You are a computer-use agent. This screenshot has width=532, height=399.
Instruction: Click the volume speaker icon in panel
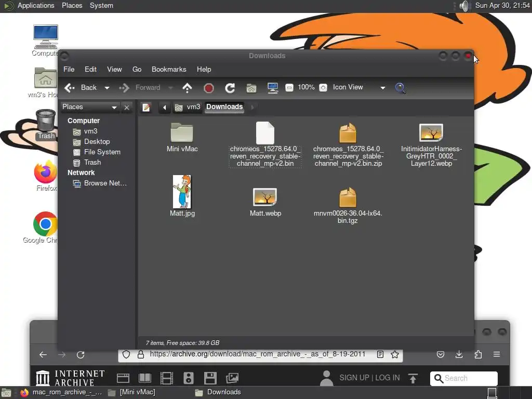[464, 6]
